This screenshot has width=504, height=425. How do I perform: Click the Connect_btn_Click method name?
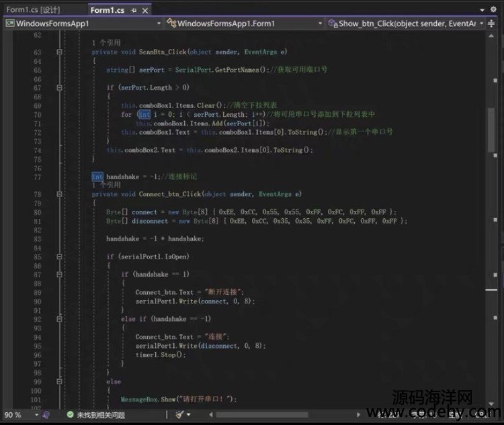click(x=170, y=194)
